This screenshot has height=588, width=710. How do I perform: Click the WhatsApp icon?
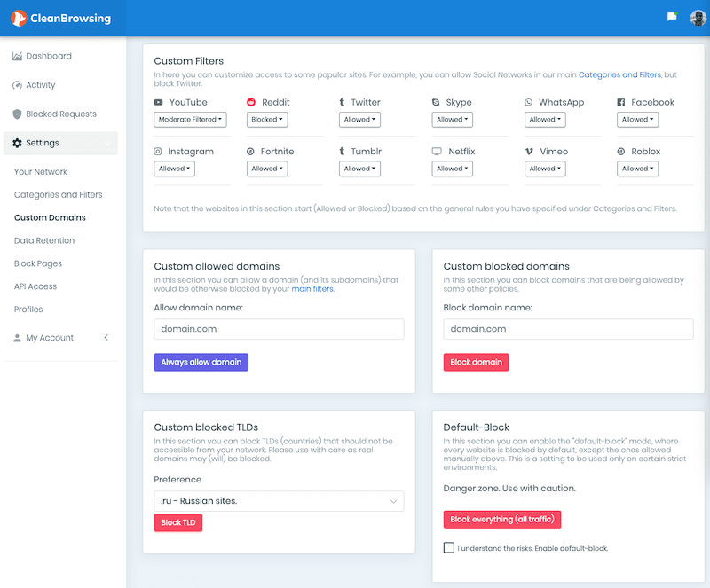[x=528, y=102]
